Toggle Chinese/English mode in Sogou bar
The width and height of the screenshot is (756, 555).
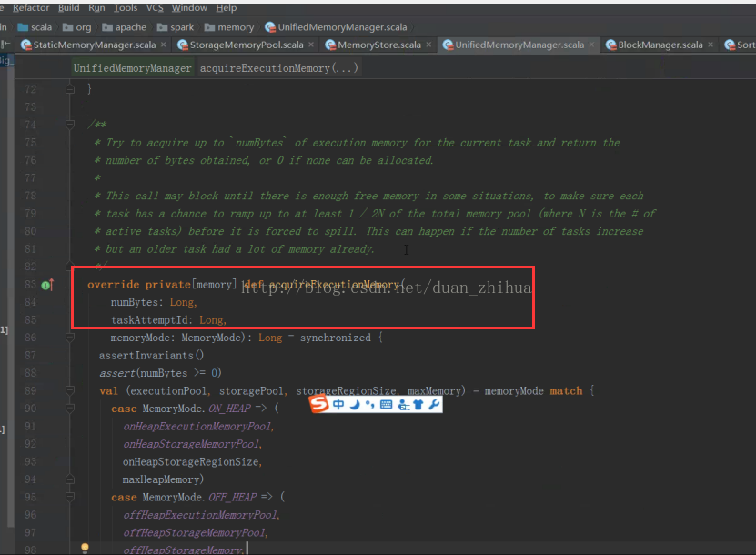(338, 404)
